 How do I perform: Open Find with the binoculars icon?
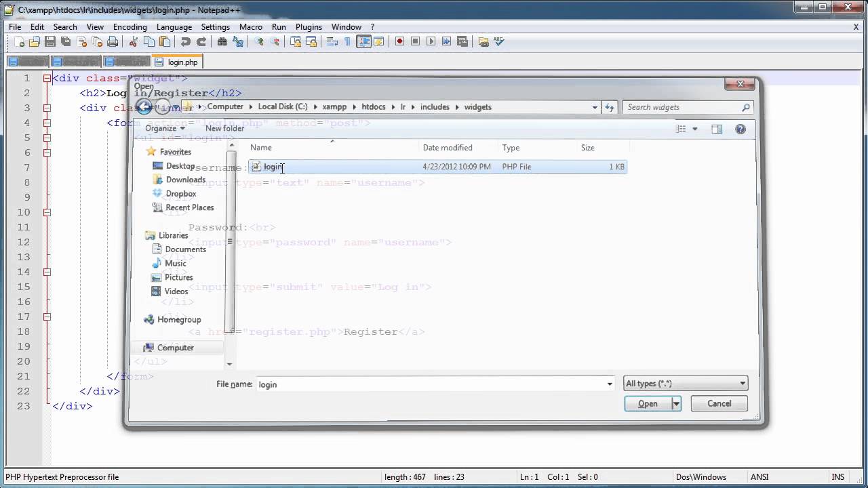[x=222, y=41]
